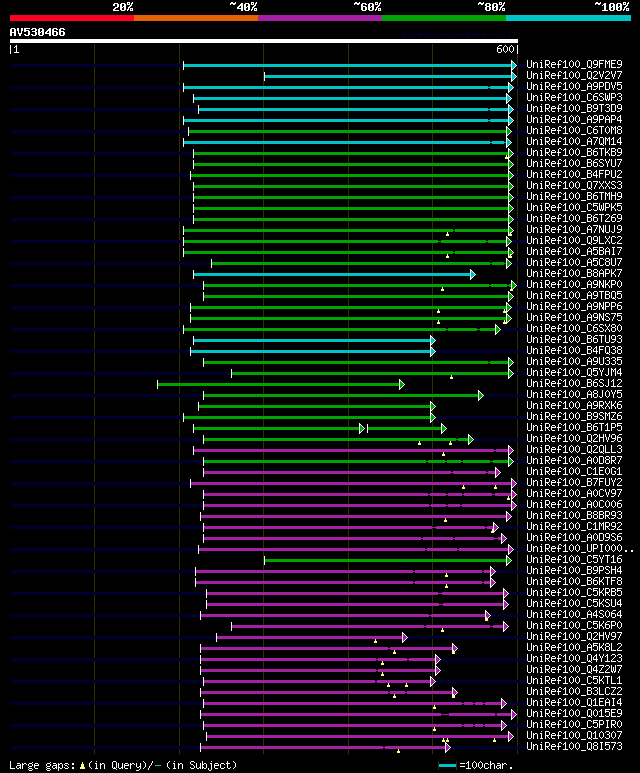The height and width of the screenshot is (773, 640).
Task: Select the UniRef100_A8J0Y5 hit
Action: click(x=574, y=394)
